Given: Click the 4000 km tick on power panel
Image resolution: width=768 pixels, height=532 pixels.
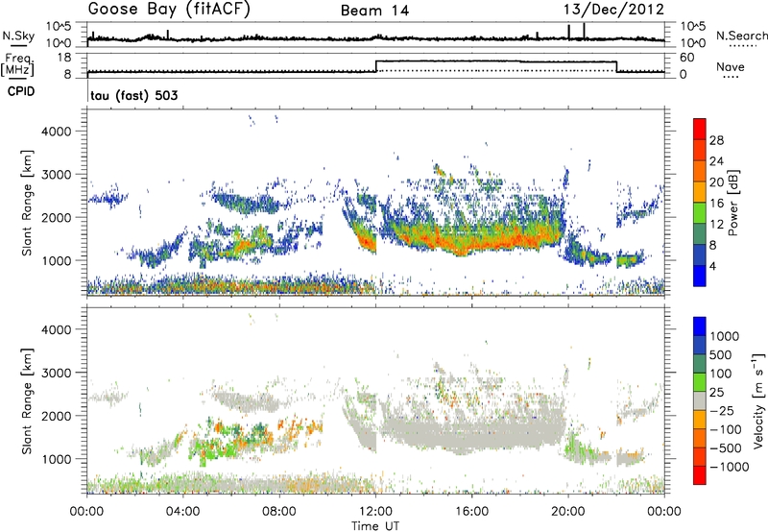Looking at the screenshot, I should [58, 132].
